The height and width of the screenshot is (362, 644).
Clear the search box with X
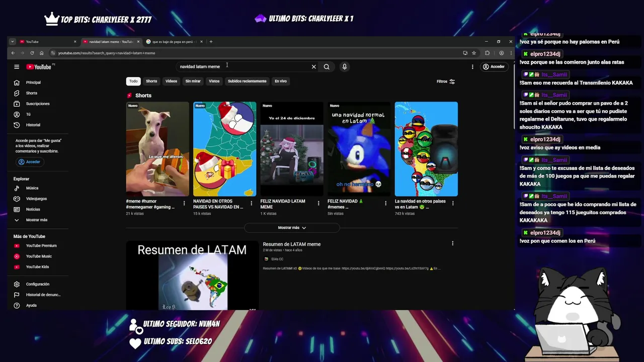coord(313,66)
